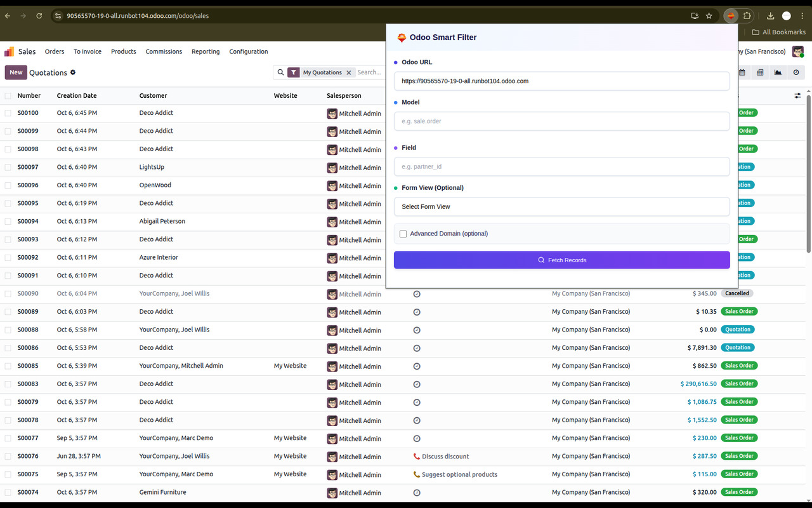Image resolution: width=812 pixels, height=508 pixels.
Task: Tick the checkbox for order S00085
Action: coord(8,366)
